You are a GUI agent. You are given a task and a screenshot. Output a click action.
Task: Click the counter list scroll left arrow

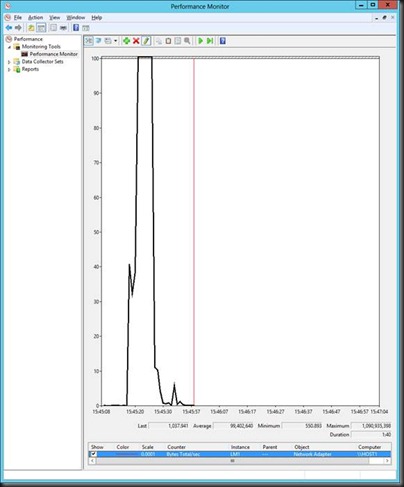[92, 461]
